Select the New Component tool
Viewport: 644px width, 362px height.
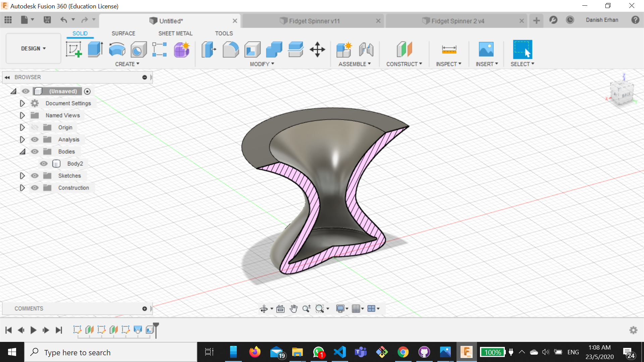point(344,49)
